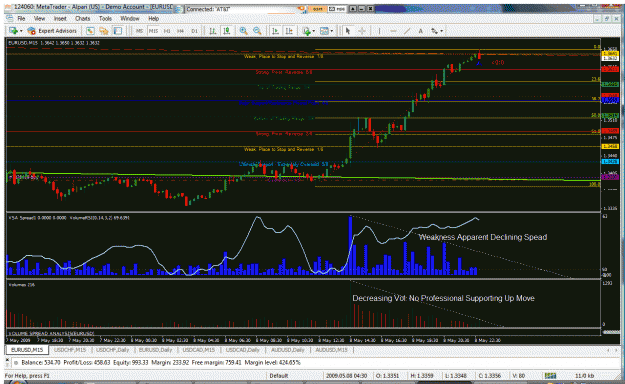This screenshot has width=625, height=384.
Task: Open the New Chart toolbar icon
Action: [13, 31]
